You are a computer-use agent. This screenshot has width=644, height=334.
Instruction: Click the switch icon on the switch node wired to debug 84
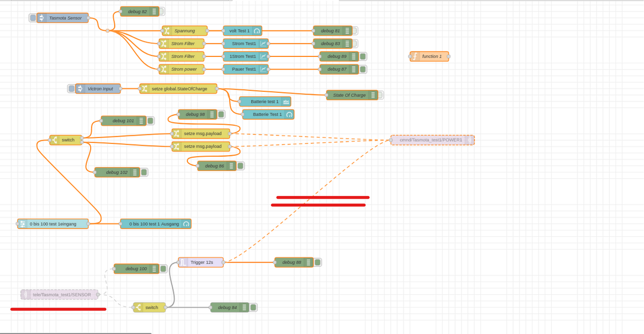click(x=138, y=307)
